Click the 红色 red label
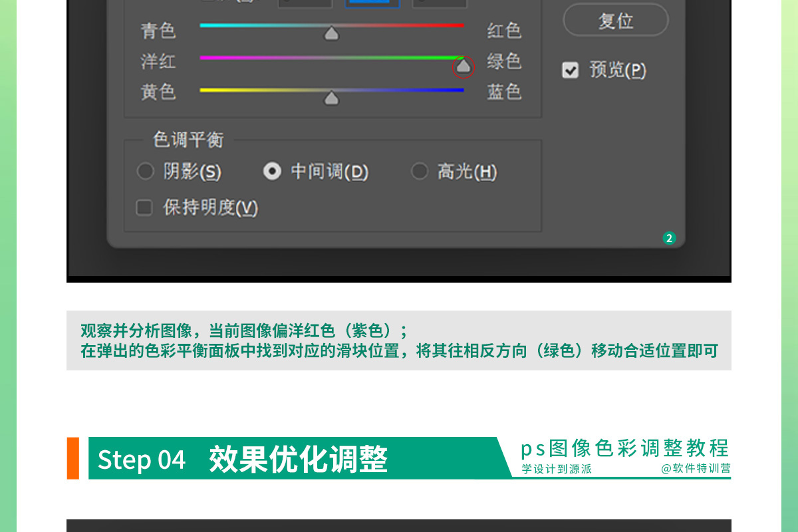This screenshot has height=532, width=798. point(504,31)
